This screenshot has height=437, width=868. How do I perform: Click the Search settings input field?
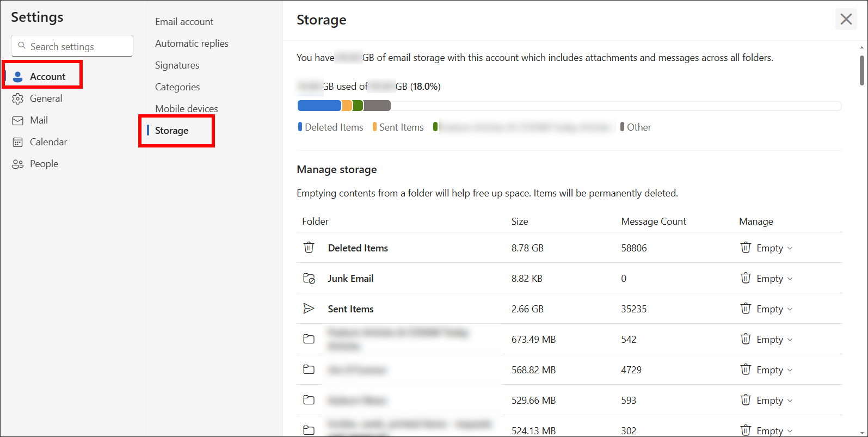pos(72,46)
